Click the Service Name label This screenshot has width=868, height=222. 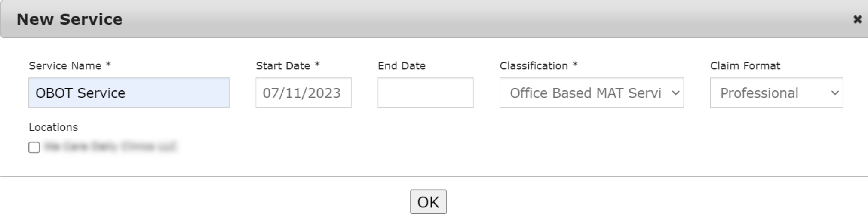[x=65, y=66]
